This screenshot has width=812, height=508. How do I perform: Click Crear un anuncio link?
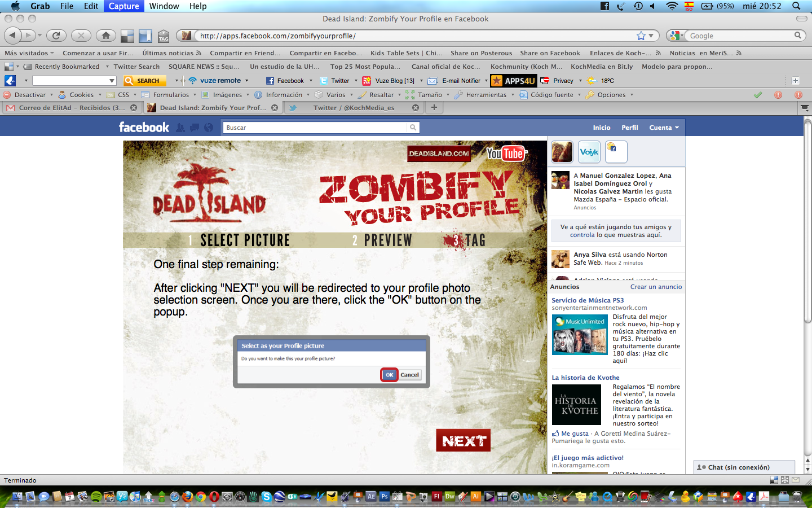coord(656,287)
